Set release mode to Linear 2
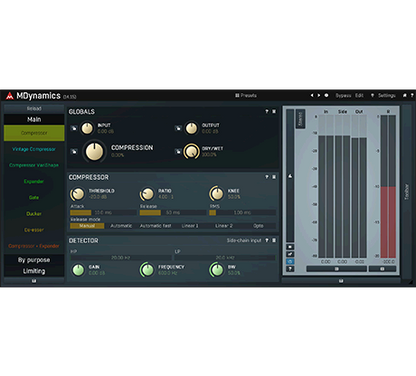 pyautogui.click(x=224, y=226)
